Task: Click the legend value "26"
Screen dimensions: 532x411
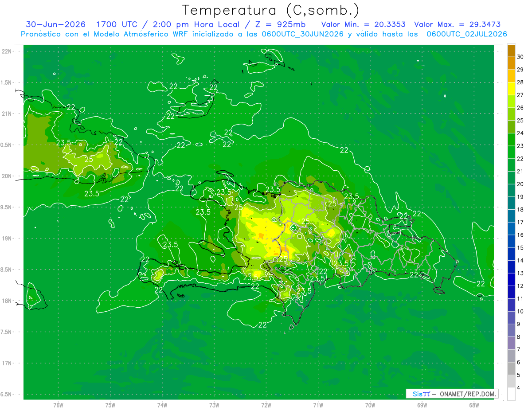Action: coord(520,108)
